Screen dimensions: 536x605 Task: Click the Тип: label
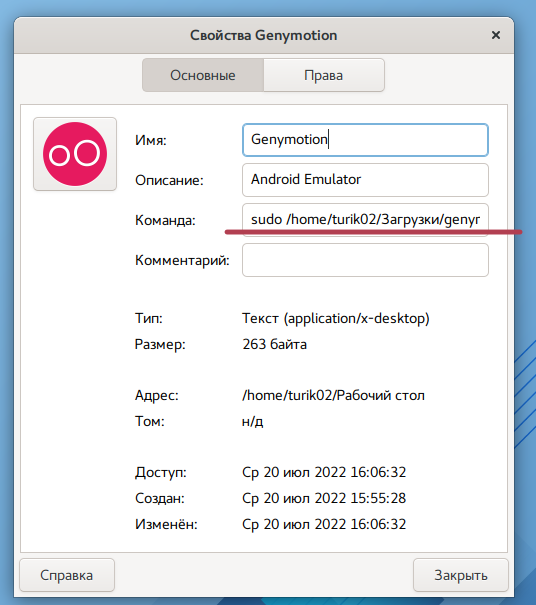click(x=149, y=318)
